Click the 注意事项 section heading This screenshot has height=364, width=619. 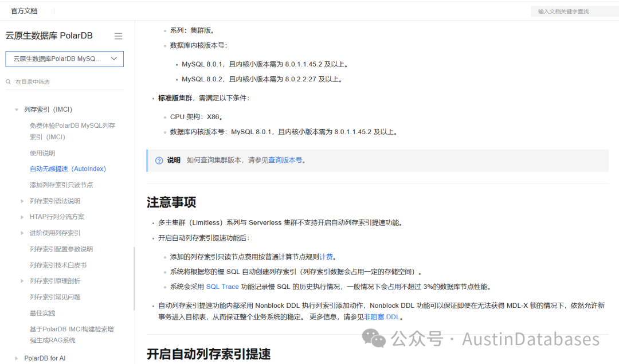(171, 202)
